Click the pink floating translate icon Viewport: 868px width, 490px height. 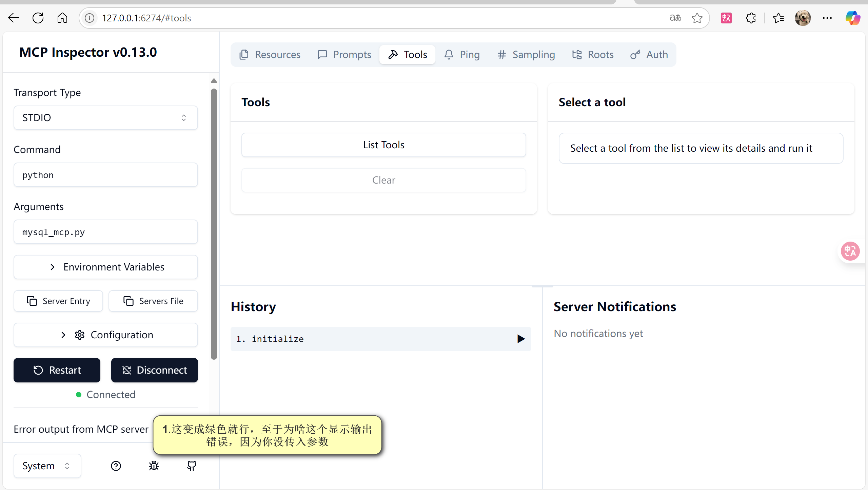[850, 251]
